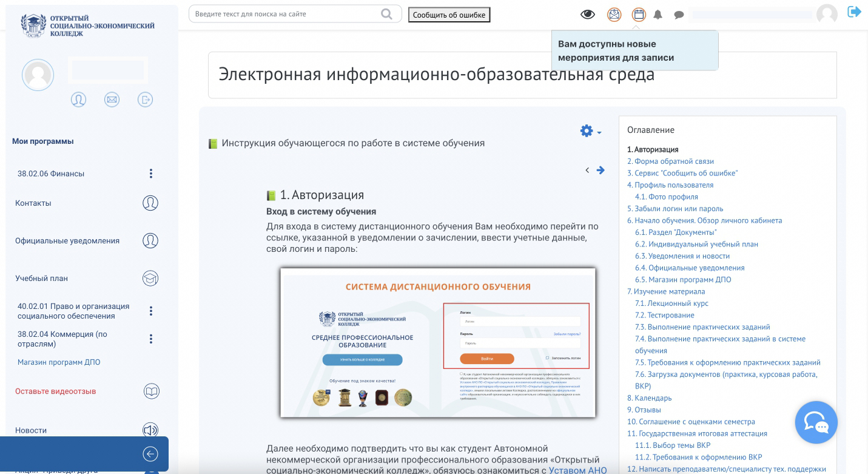Open contents item 5. Забыли логин или пароль
Screen dimensions: 868x474
click(x=675, y=209)
